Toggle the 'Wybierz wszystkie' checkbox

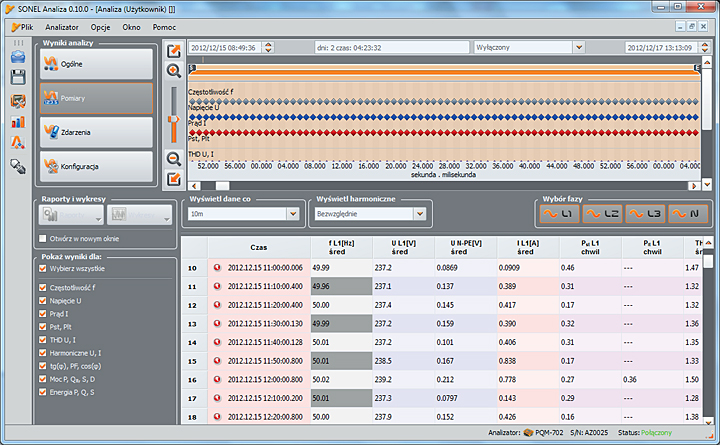(x=42, y=270)
